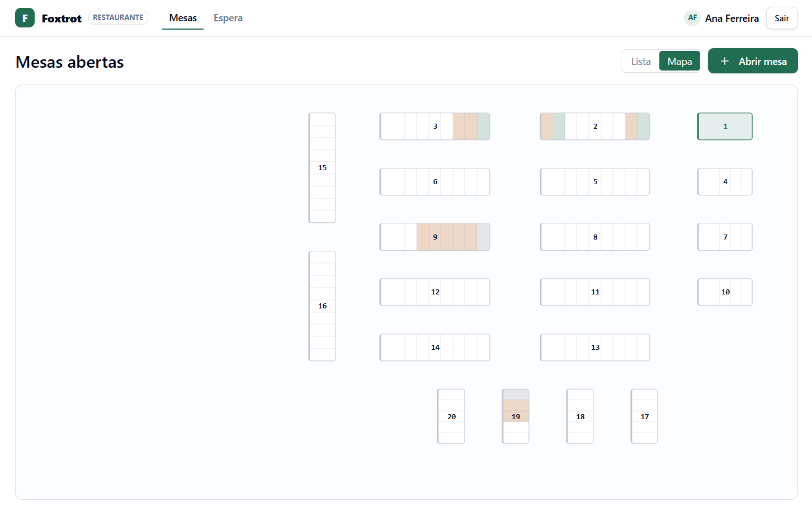Open the Espera tab
This screenshot has height=511, width=812.
[228, 18]
